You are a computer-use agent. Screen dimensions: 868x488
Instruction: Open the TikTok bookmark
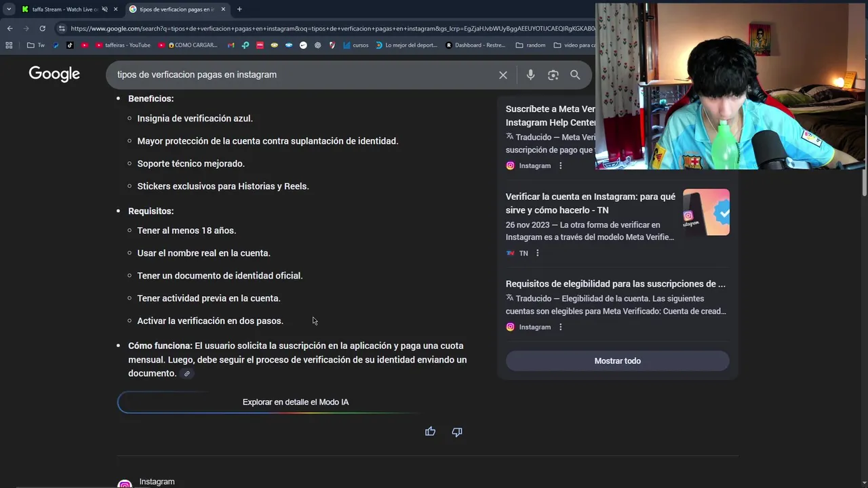point(70,45)
